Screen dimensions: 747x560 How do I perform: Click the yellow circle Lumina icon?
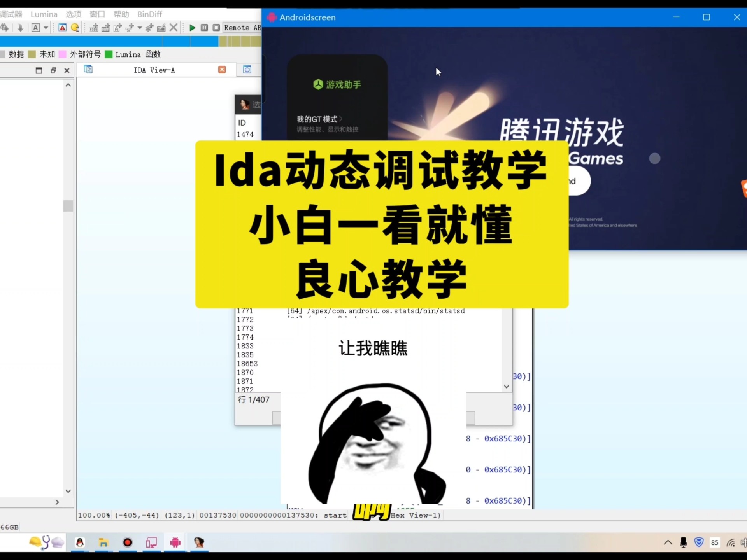(x=75, y=28)
